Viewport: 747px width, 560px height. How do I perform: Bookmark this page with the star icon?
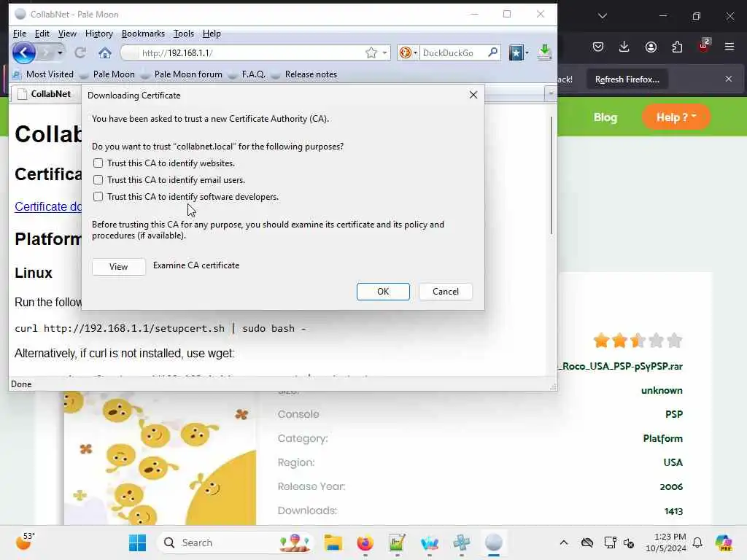pos(371,52)
